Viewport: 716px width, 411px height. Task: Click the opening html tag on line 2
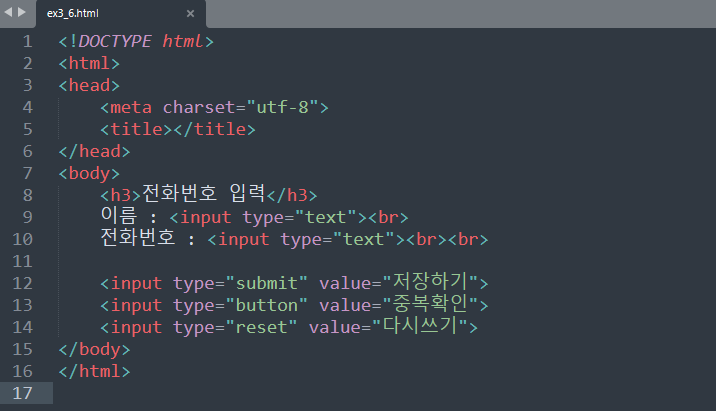click(x=89, y=63)
